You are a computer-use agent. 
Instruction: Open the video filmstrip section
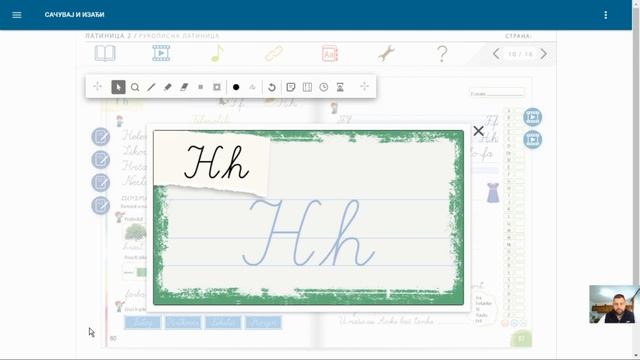[x=161, y=53]
